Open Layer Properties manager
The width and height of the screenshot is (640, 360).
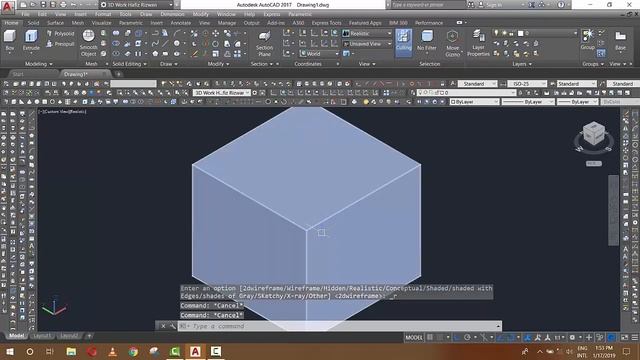coord(478,43)
